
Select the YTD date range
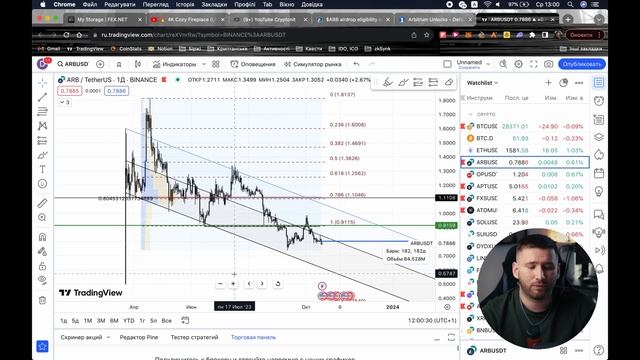(x=129, y=321)
